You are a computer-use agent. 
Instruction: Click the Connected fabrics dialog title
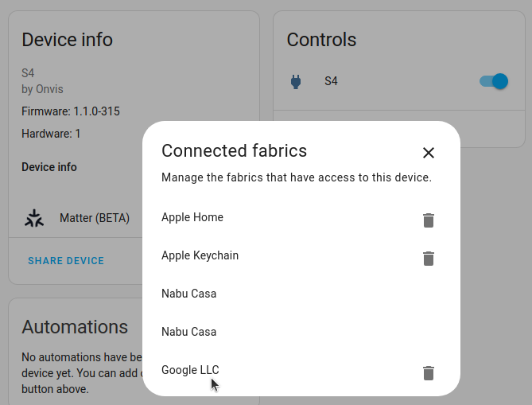[x=234, y=151]
